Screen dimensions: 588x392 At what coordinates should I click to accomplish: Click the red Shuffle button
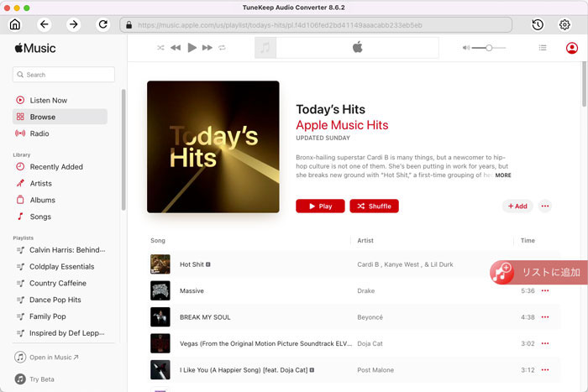[x=375, y=206]
